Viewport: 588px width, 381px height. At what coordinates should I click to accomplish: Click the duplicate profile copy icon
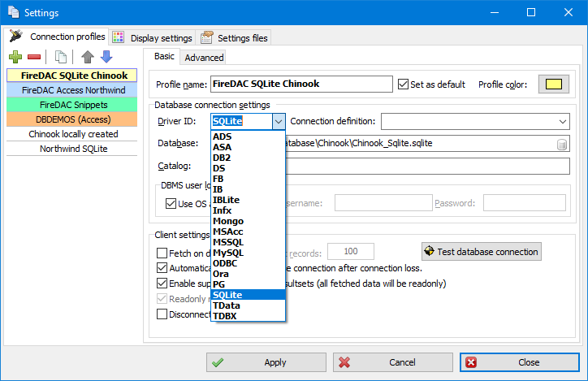[61, 57]
